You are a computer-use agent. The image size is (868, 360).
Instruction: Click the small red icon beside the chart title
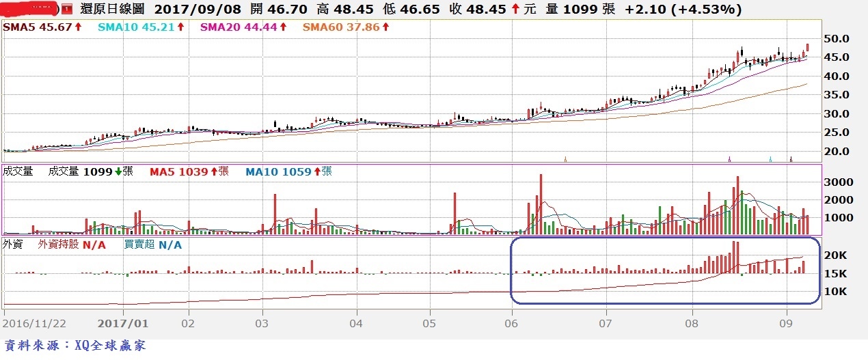pyautogui.click(x=66, y=10)
